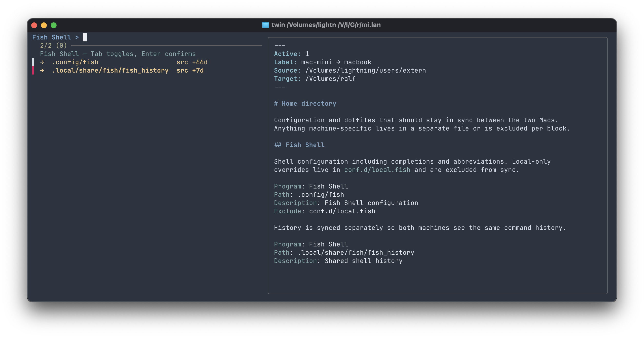Select the .config/fish row
This screenshot has height=338, width=644.
click(147, 62)
